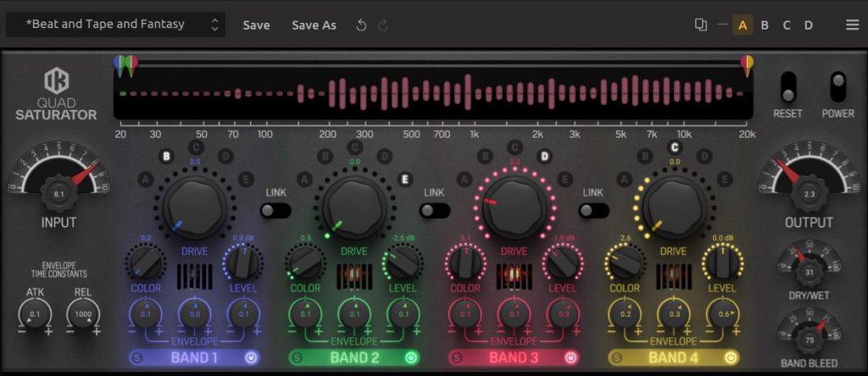Viewport: 868px width, 376px height.
Task: Click the Save As button
Action: 314,25
